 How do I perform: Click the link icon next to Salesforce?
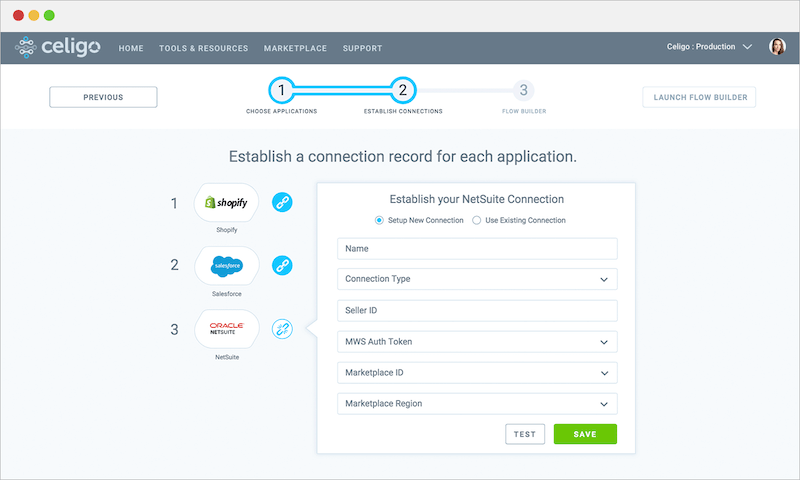click(x=282, y=266)
